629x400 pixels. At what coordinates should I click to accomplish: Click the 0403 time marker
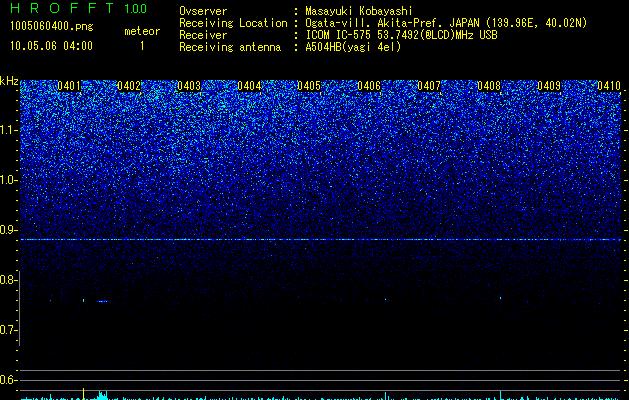[189, 86]
